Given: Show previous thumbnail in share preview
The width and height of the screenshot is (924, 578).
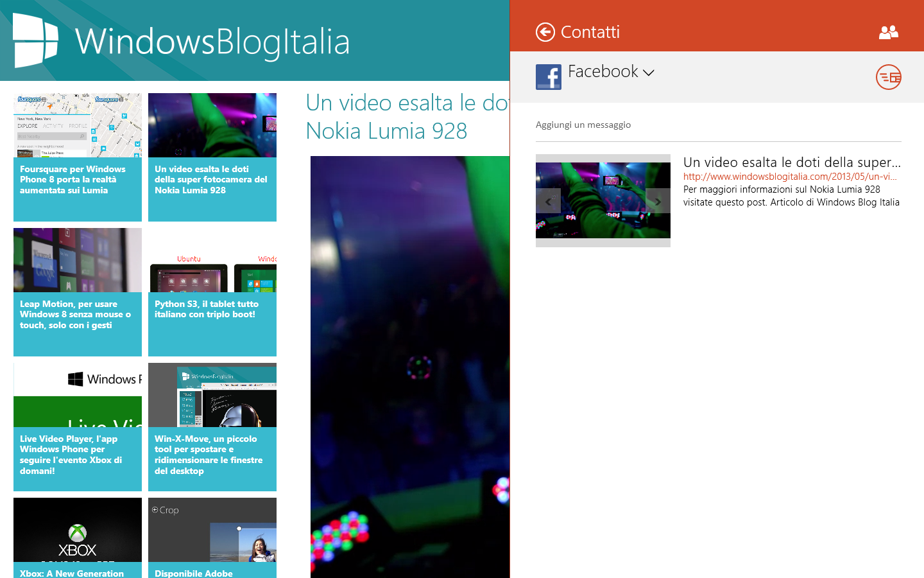Looking at the screenshot, I should tap(548, 201).
